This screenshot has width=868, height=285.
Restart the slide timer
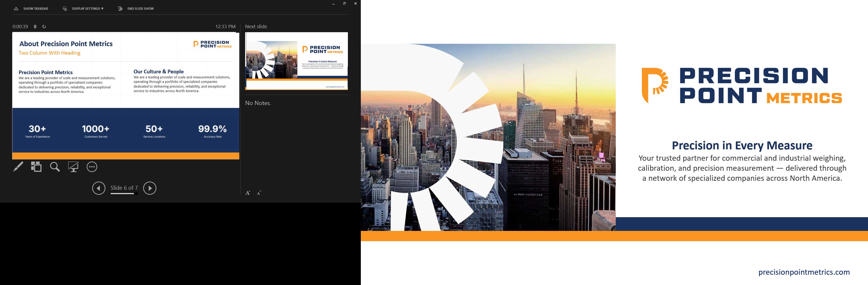[44, 27]
